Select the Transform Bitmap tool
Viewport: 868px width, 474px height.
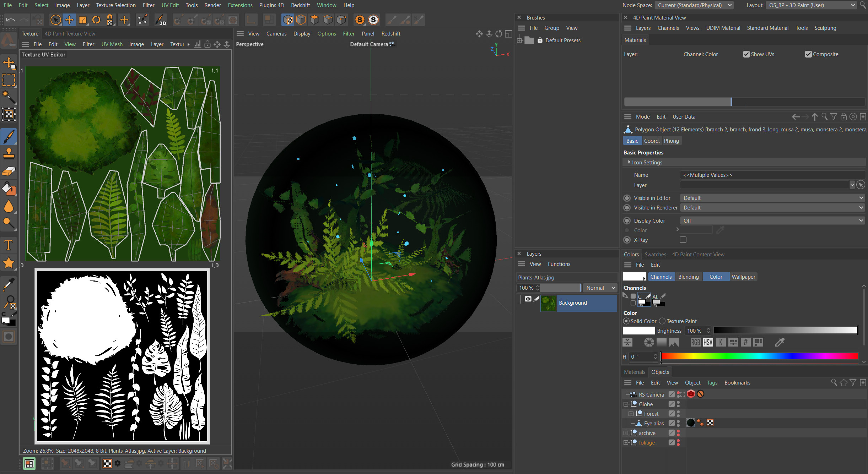tap(9, 114)
